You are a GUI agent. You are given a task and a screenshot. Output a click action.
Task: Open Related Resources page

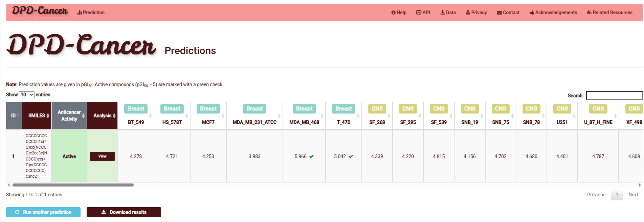tap(609, 13)
